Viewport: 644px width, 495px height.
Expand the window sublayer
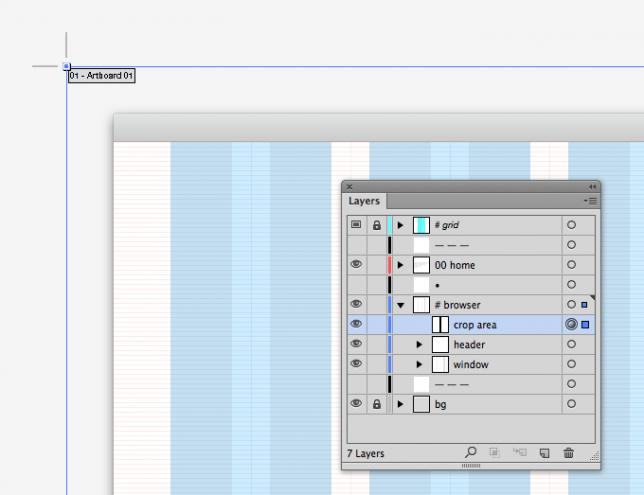(419, 364)
